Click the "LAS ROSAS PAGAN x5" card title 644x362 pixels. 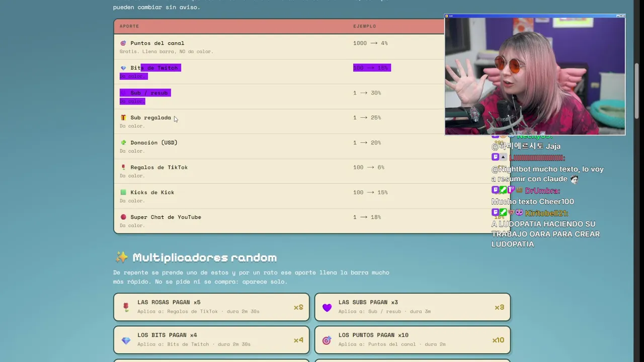169,302
